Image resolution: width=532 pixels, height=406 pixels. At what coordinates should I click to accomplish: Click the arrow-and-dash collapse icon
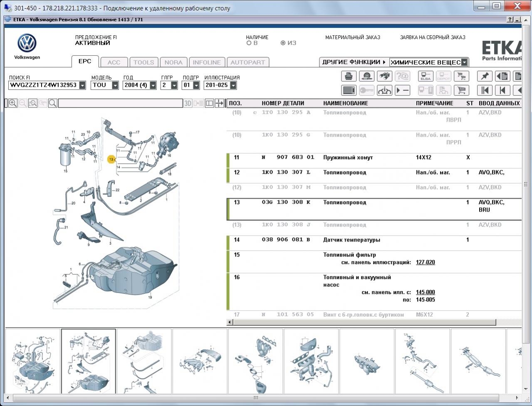pyautogui.click(x=402, y=90)
